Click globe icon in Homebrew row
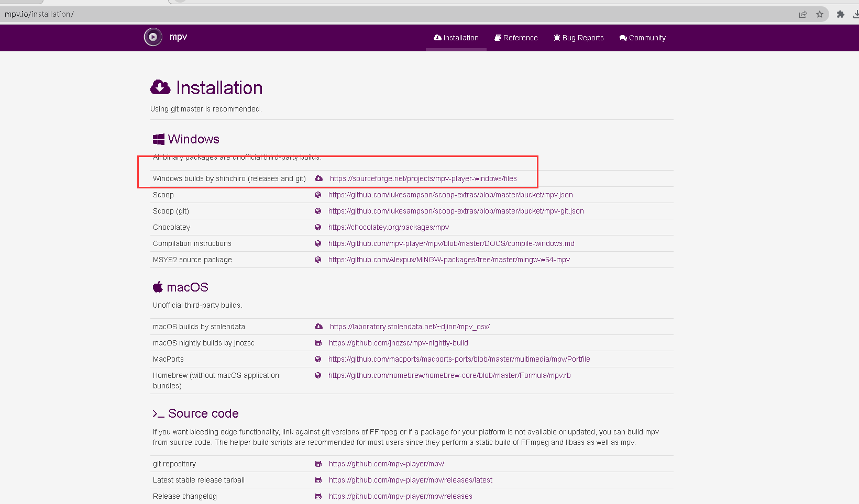The width and height of the screenshot is (859, 504). (318, 375)
